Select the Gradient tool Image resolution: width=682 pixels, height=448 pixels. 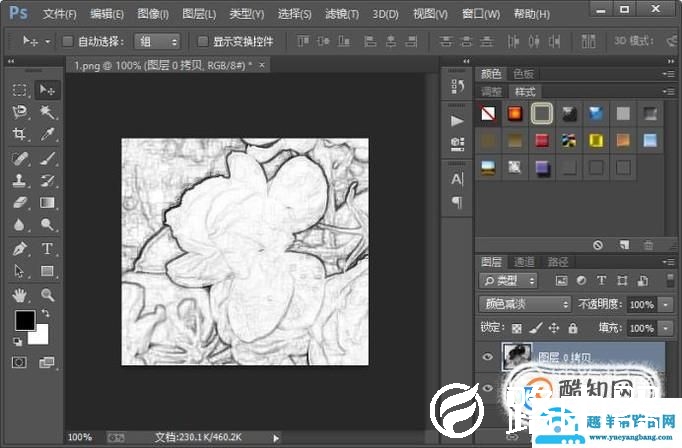point(47,203)
